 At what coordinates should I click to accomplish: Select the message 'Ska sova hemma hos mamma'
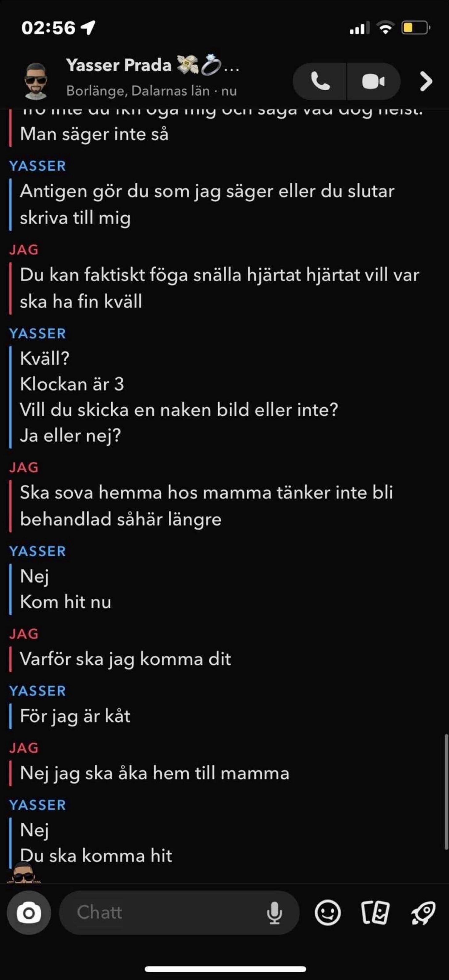pyautogui.click(x=206, y=506)
